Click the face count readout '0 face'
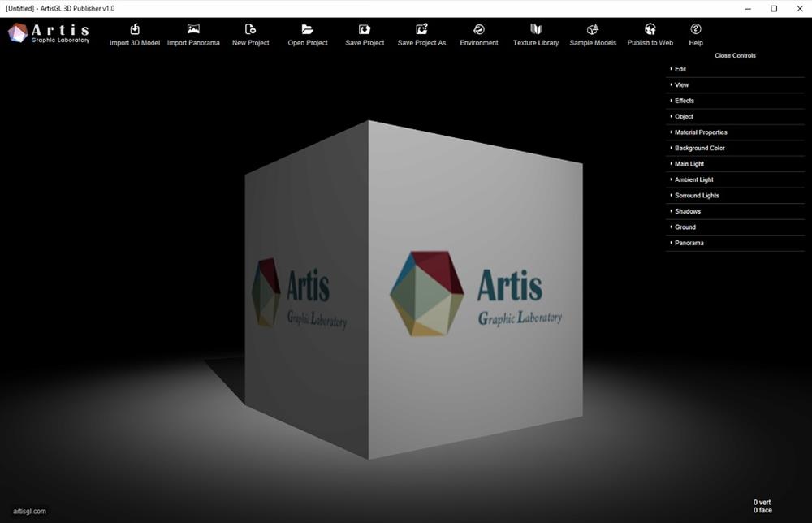Viewport: 812px width, 523px height. (762, 510)
